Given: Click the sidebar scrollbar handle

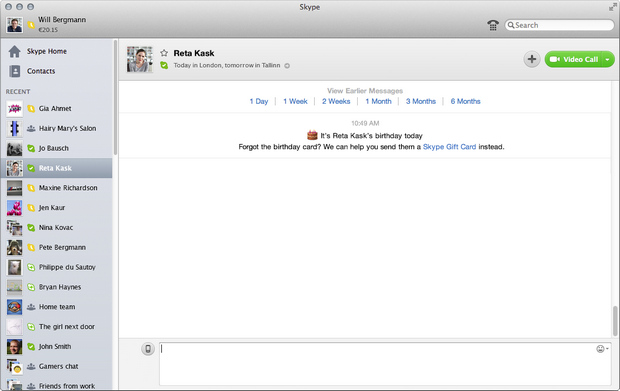Looking at the screenshot, I should click(x=115, y=97).
